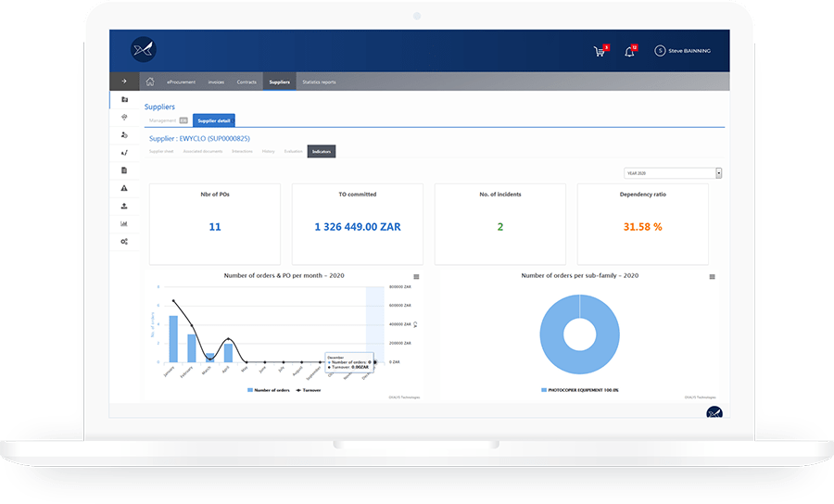Open the eProcurement menu
Screen dimensions: 834x504
(182, 82)
